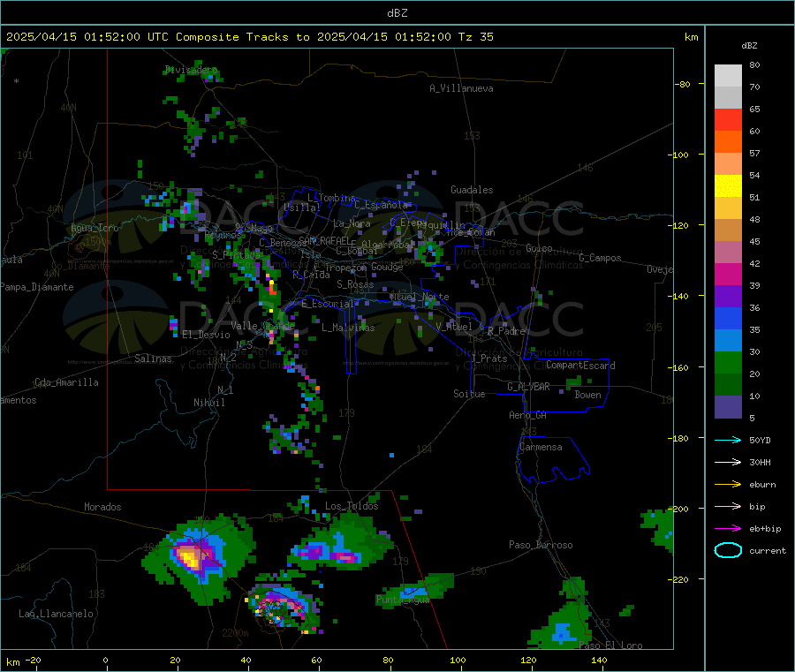Screen dimensions: 795x672
Task: Click the 'Cda_Amarilla' map label
Action: (66, 382)
